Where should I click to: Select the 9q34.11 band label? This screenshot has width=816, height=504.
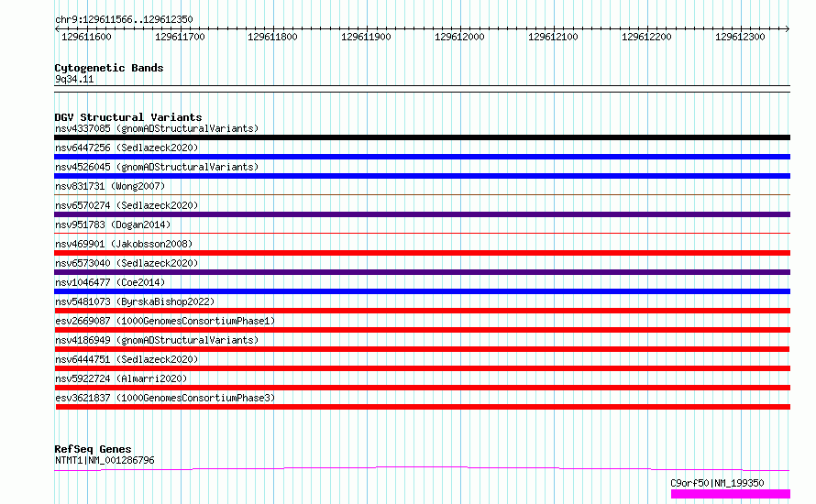74,79
